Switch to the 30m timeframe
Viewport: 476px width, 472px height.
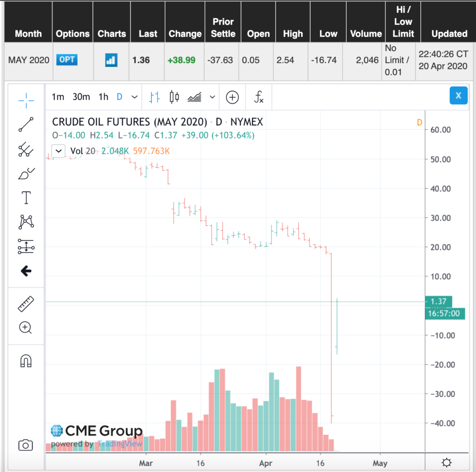pos(81,97)
